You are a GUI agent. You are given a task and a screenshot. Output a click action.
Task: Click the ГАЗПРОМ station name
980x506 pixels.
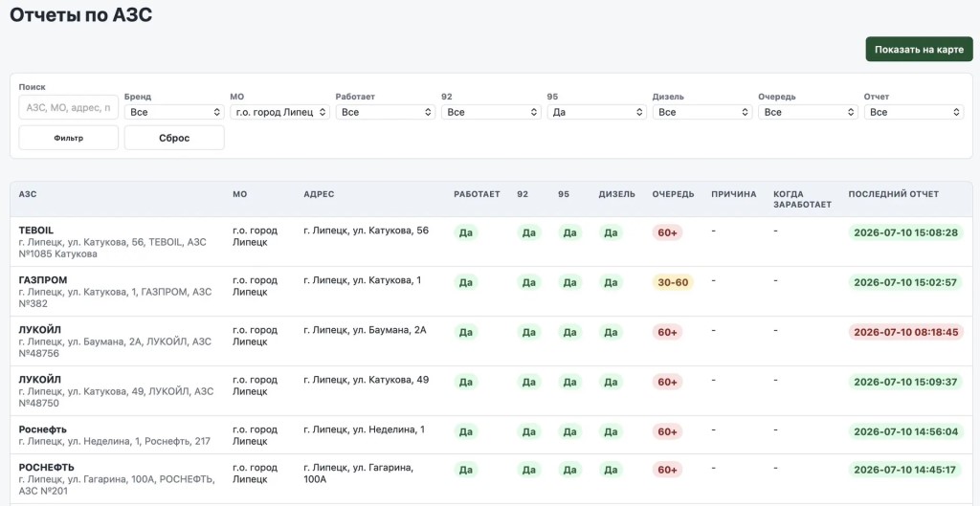click(43, 280)
